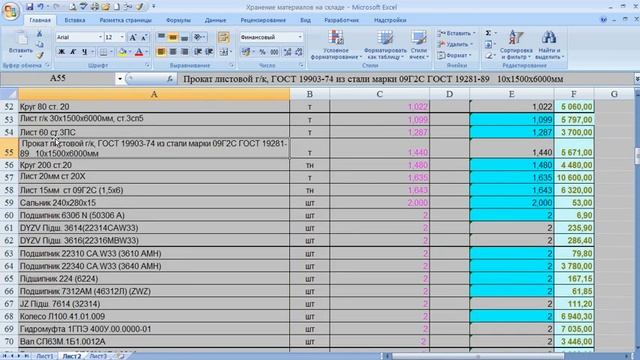Toggle bold (Ж) formatting
640x360 pixels.
pos(61,52)
